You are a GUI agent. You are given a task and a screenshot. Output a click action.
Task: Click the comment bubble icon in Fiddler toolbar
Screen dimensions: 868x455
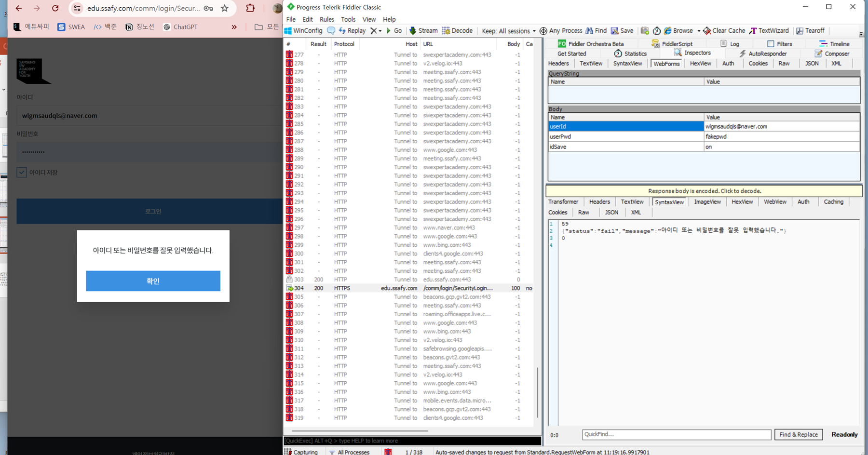click(331, 31)
